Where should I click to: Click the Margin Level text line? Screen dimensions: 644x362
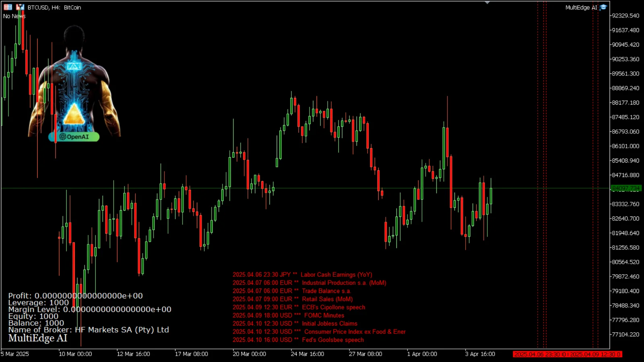(90, 309)
